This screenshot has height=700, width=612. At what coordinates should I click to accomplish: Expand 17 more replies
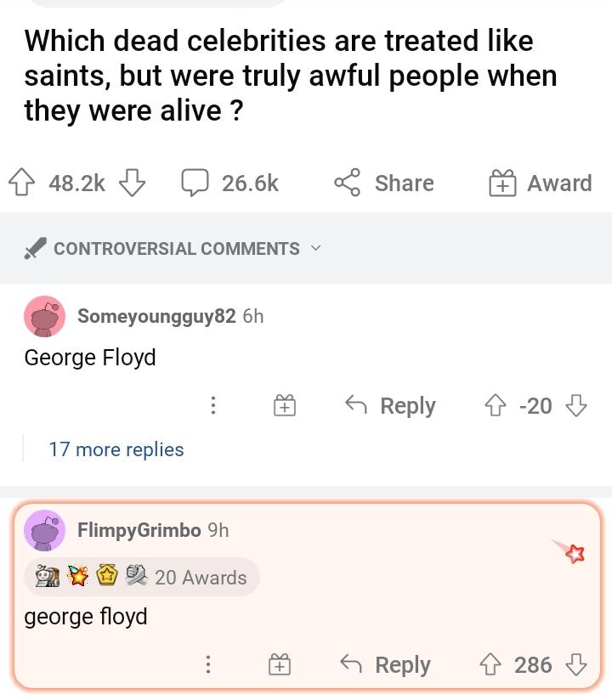(x=116, y=449)
